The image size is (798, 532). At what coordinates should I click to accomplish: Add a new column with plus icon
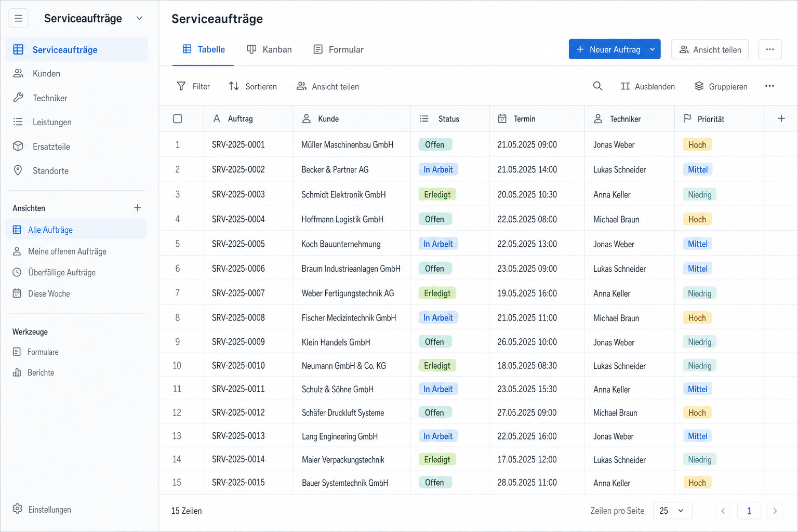pyautogui.click(x=781, y=119)
